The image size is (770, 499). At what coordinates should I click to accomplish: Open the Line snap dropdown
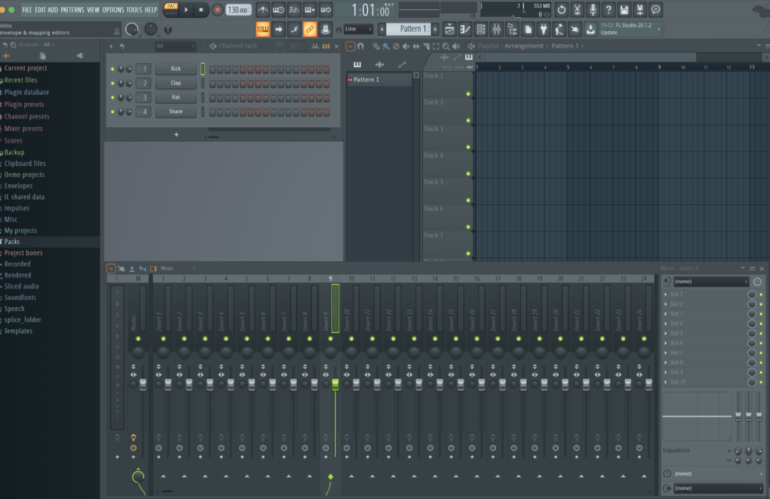coord(358,29)
